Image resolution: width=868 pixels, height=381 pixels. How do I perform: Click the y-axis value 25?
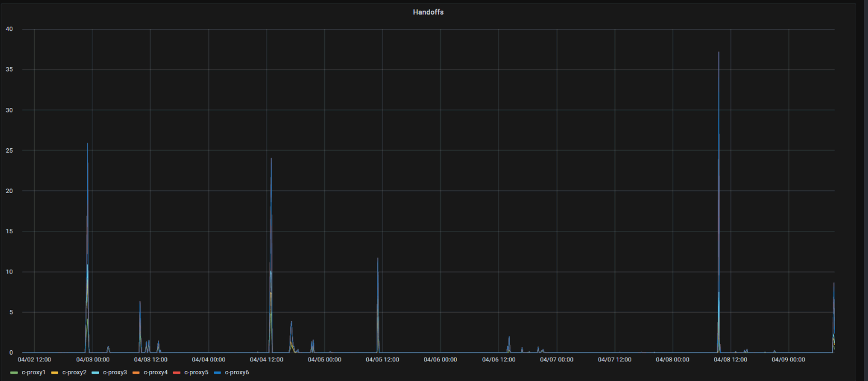click(9, 150)
